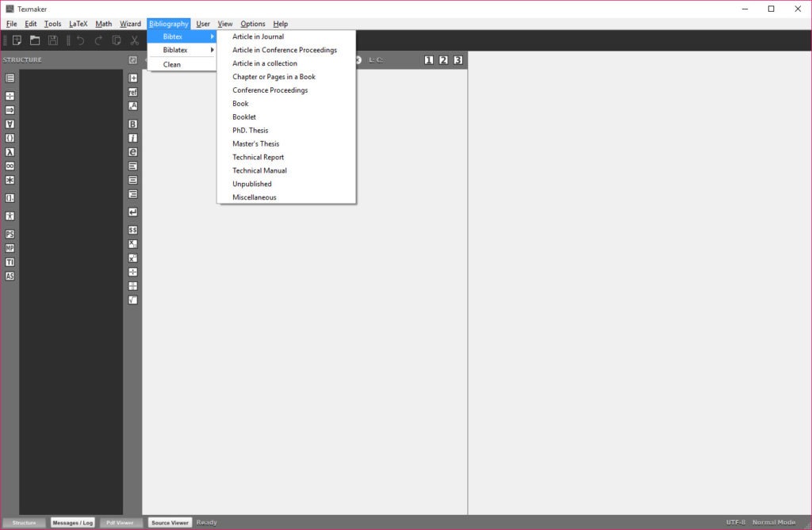The width and height of the screenshot is (812, 530).
Task: Open the LaTeX menu
Action: (79, 24)
